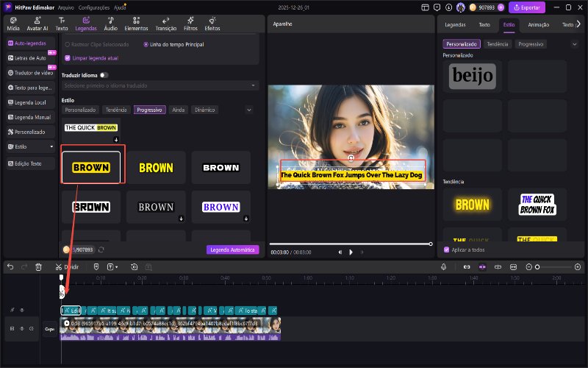This screenshot has height=368, width=588.
Task: Uncheck Limpar legenda atual checkbox
Action: 68,57
